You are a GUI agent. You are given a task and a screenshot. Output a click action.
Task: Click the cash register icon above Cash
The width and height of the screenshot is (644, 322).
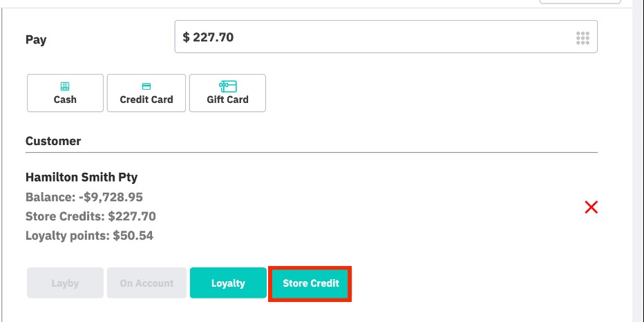[65, 86]
